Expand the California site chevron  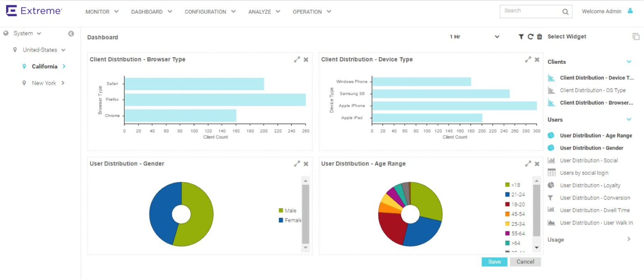click(64, 66)
